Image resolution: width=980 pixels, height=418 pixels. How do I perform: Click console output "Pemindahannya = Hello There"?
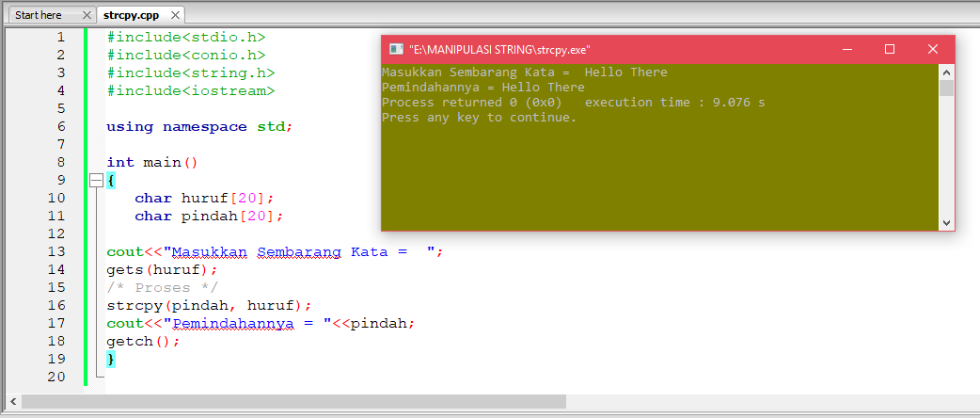pos(483,87)
